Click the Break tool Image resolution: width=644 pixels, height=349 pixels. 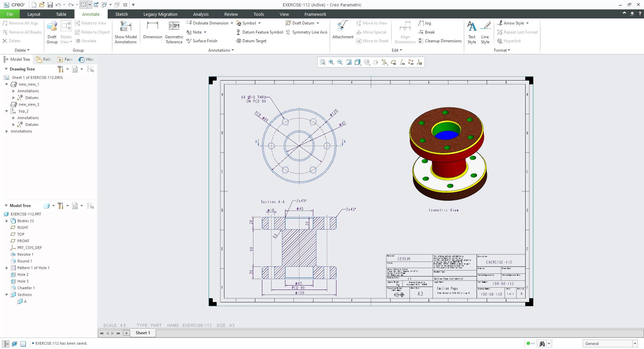tap(426, 32)
